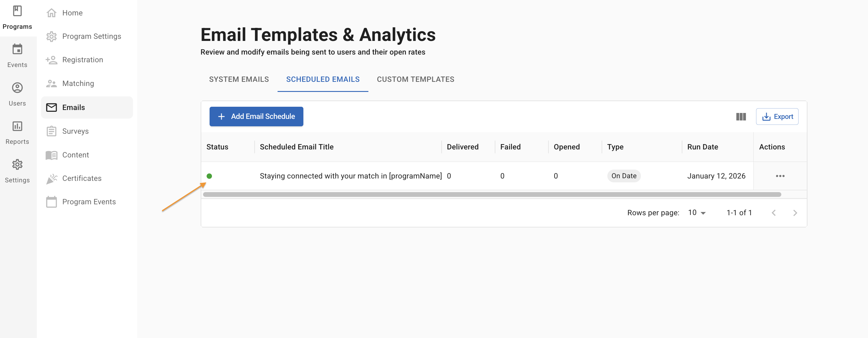Viewport: 868px width, 338px height.
Task: Open the Settings gear in left rail
Action: (17, 165)
